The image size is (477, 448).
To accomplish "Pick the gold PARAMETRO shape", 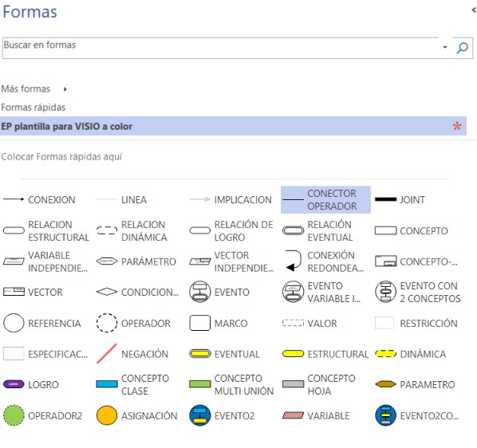I will pyautogui.click(x=415, y=384).
